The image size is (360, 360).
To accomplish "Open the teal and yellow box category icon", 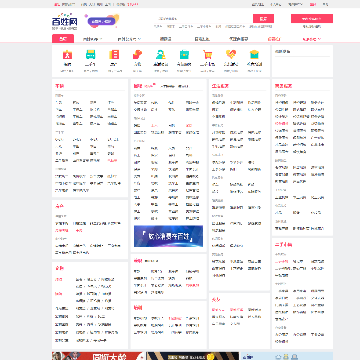I will click(254, 54).
